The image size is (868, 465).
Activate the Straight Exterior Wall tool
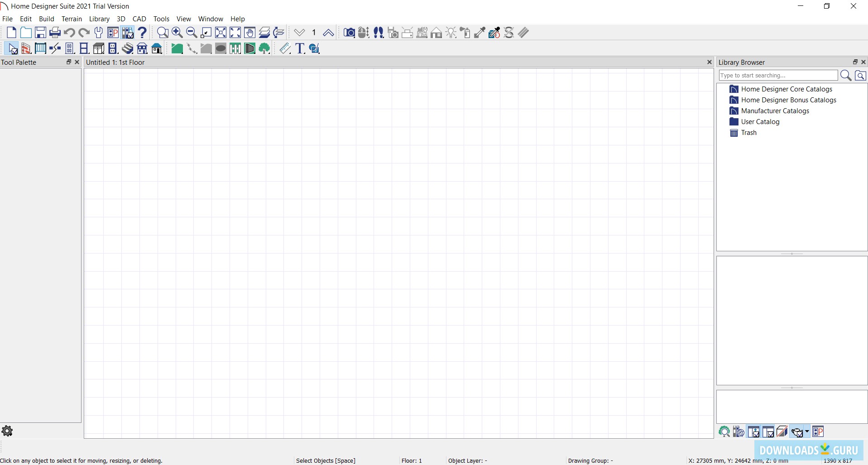click(x=26, y=48)
